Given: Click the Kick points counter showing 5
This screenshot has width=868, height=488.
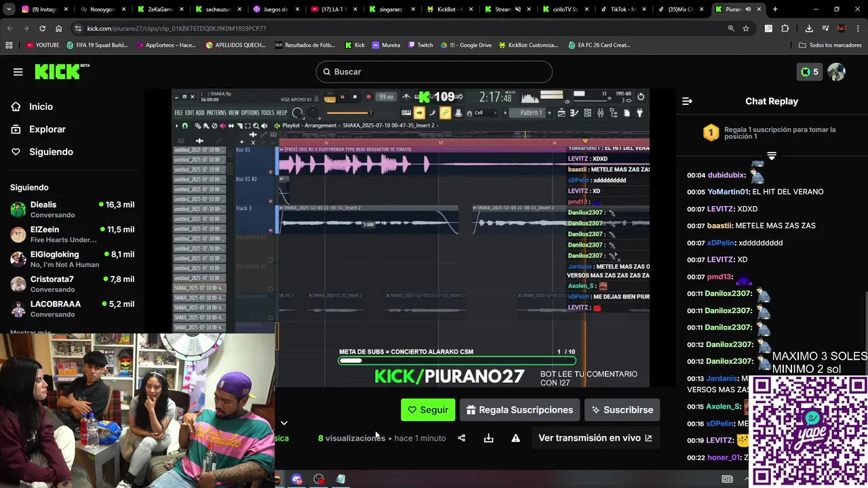Looking at the screenshot, I should coord(809,72).
